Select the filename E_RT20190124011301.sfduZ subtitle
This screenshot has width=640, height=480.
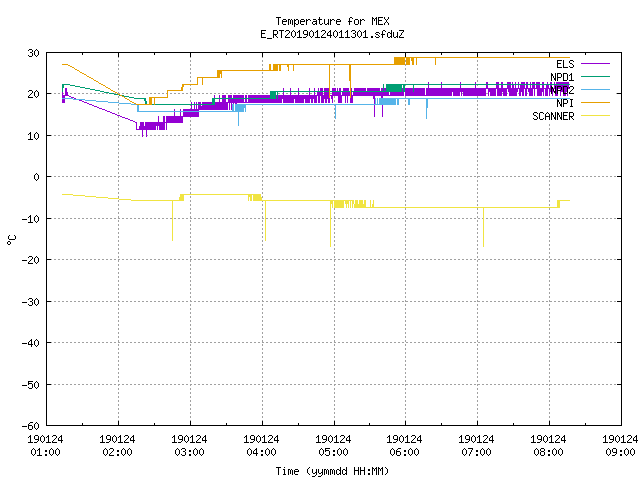point(332,34)
